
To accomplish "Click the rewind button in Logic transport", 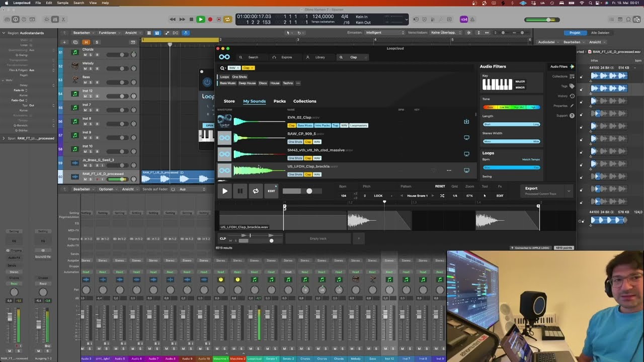I will (173, 20).
